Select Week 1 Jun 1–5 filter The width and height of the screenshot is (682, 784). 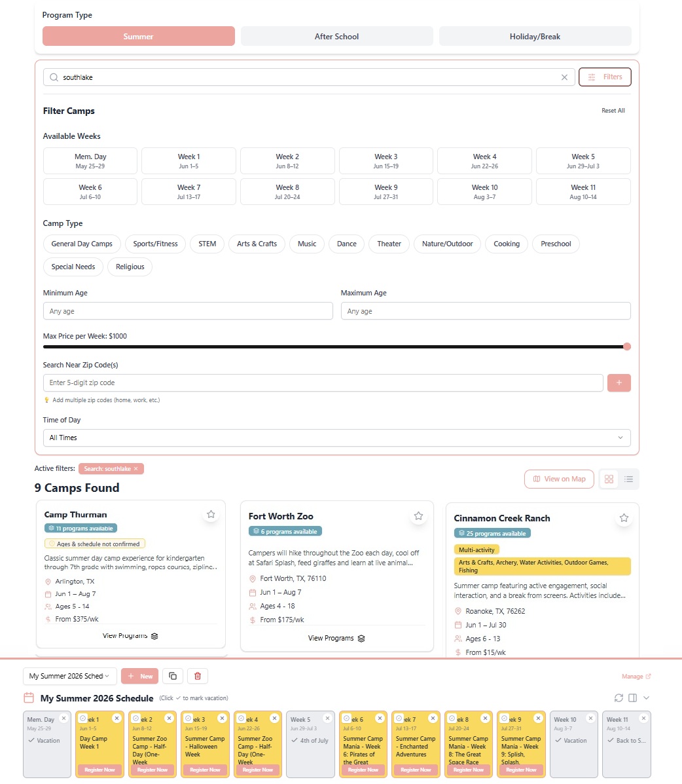[188, 160]
